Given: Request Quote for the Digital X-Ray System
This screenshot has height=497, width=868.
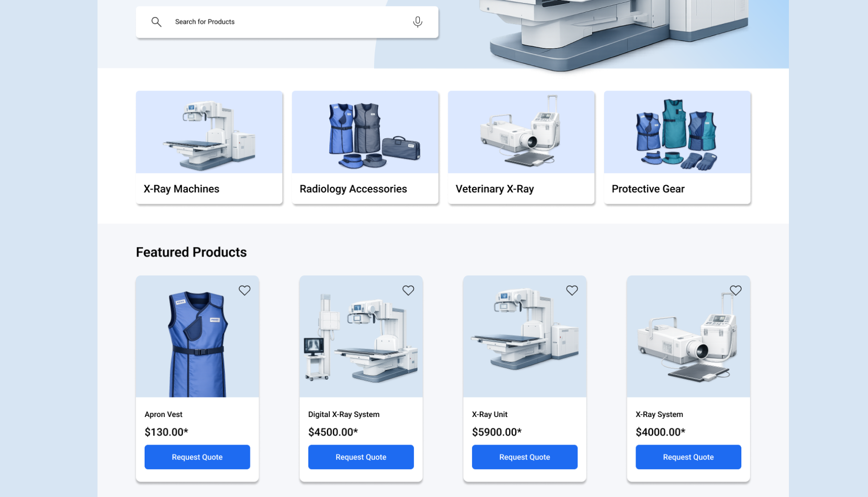Looking at the screenshot, I should click(360, 457).
